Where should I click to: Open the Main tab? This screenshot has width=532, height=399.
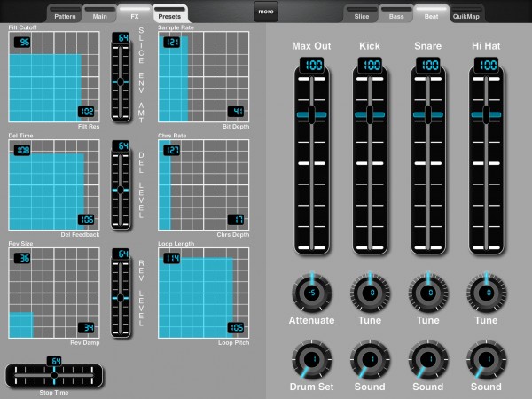pyautogui.click(x=99, y=14)
